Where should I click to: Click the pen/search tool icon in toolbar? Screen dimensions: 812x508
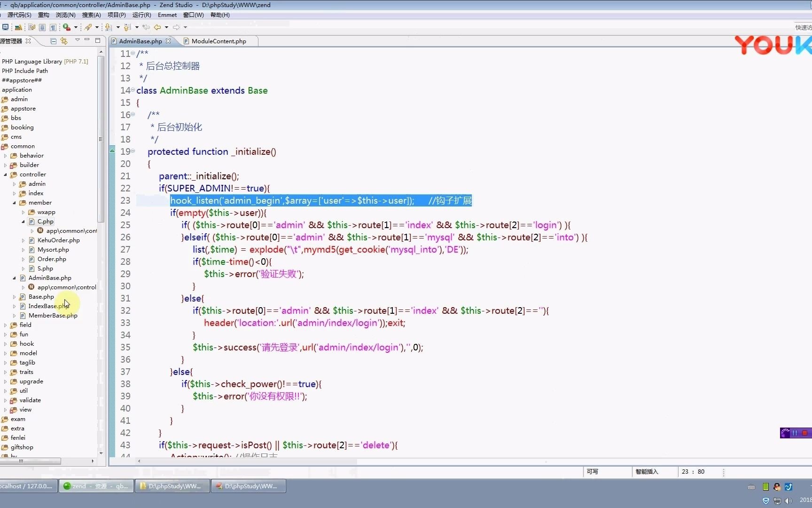click(x=88, y=27)
